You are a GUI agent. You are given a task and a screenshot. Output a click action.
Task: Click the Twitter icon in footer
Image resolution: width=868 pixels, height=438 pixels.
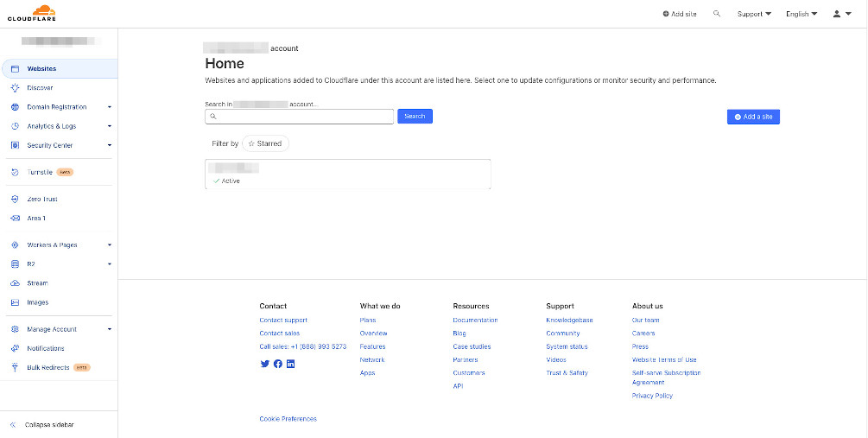tap(264, 364)
